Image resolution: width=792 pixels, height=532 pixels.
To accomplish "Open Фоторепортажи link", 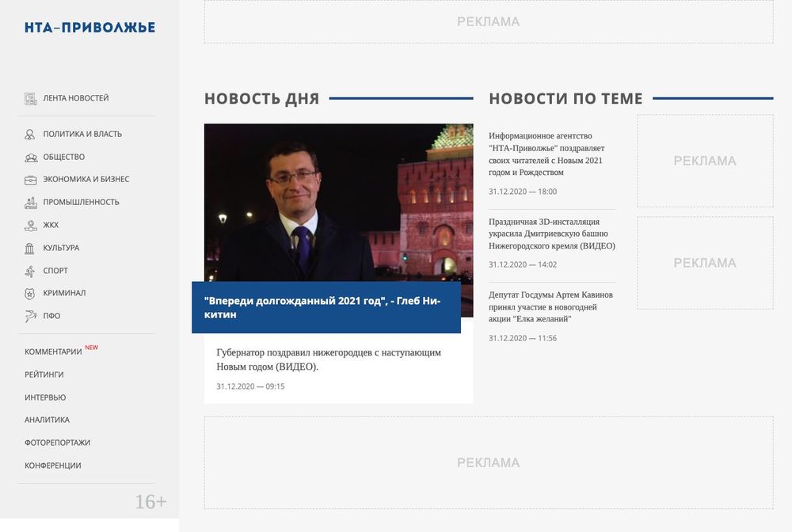I will coord(57,443).
